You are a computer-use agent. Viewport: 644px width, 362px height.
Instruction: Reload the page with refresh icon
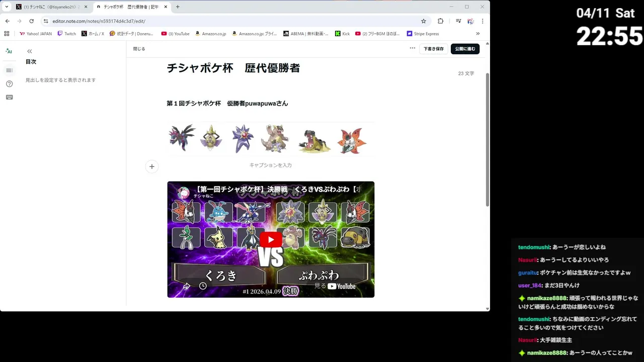click(x=32, y=21)
